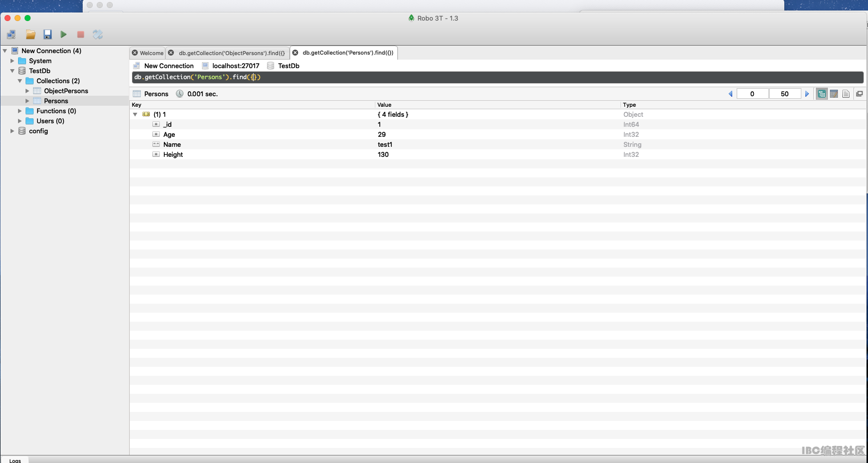Click the value 29
This screenshot has height=463, width=868.
(x=382, y=134)
